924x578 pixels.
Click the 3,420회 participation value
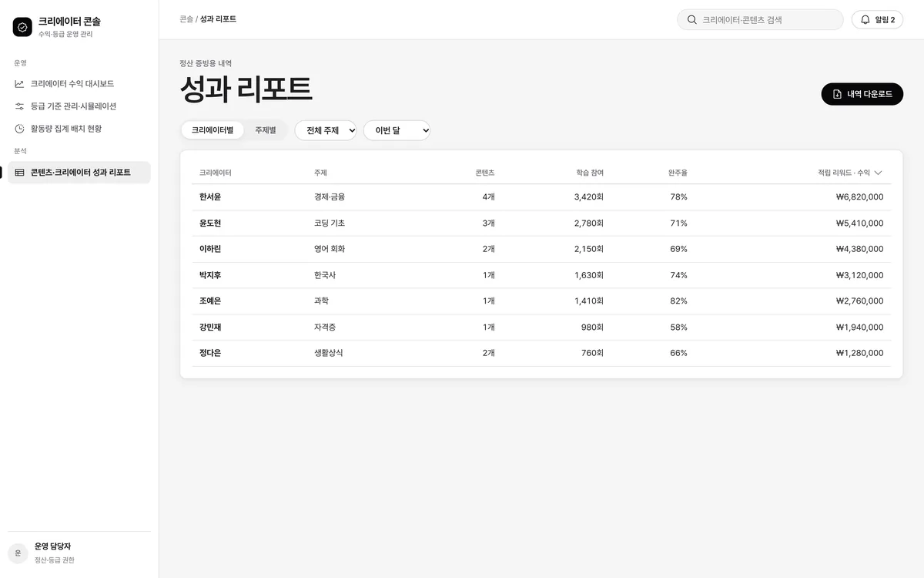coord(589,197)
